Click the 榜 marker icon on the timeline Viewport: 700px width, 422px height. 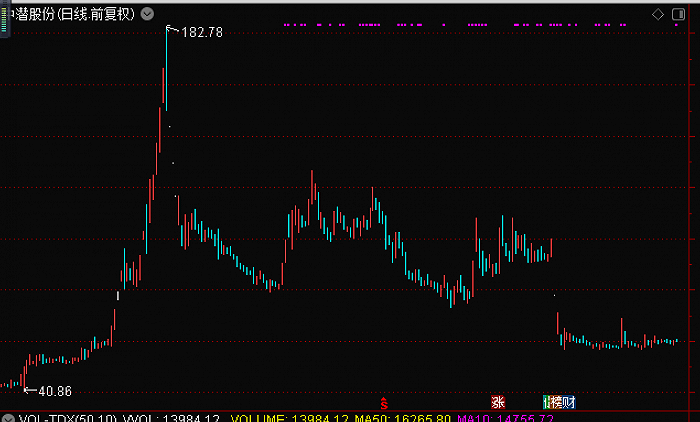pyautogui.click(x=554, y=401)
